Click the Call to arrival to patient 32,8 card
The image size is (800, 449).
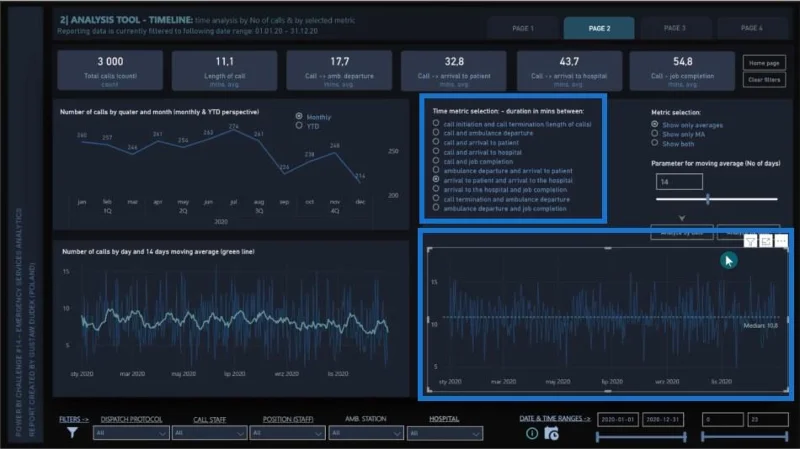(454, 70)
